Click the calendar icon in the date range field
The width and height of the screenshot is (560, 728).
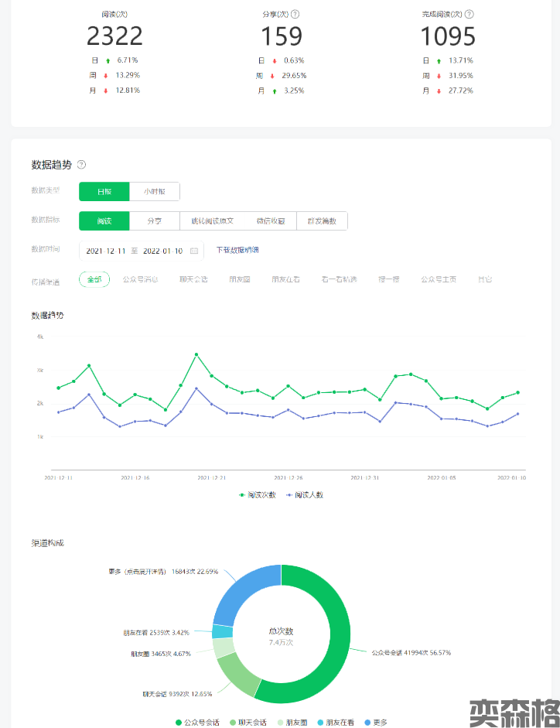[x=194, y=251]
